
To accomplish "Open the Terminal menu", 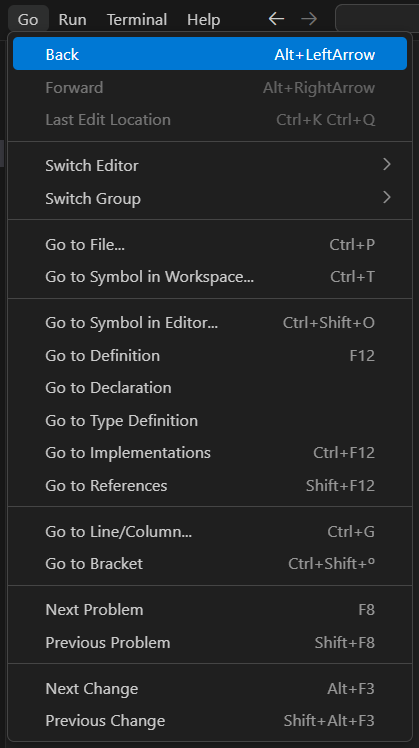I will tap(137, 20).
